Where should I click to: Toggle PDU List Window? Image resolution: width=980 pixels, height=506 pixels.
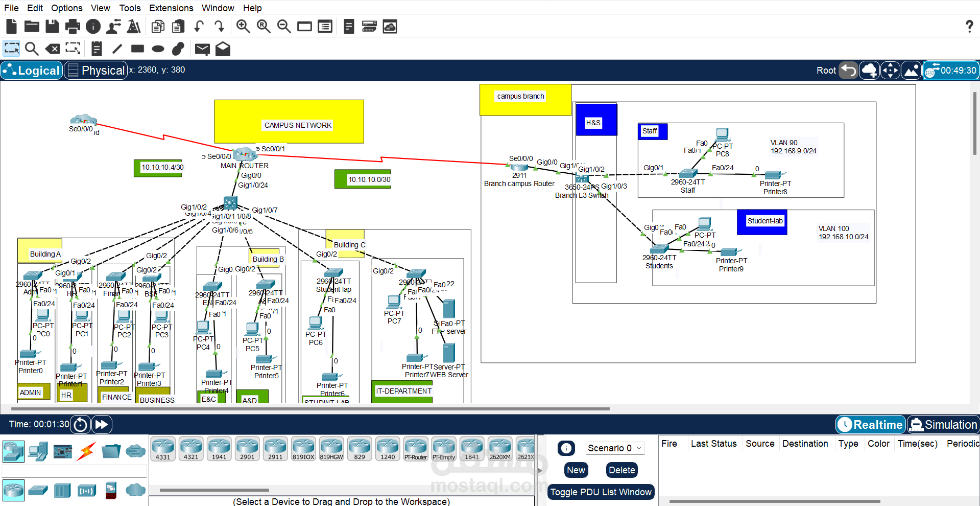tap(601, 492)
